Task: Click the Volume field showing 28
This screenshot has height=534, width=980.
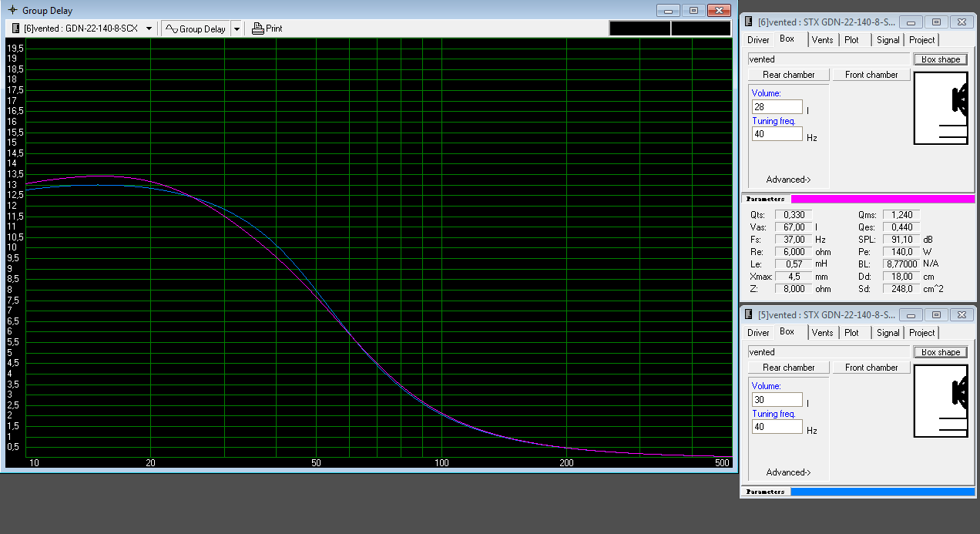Action: click(777, 107)
